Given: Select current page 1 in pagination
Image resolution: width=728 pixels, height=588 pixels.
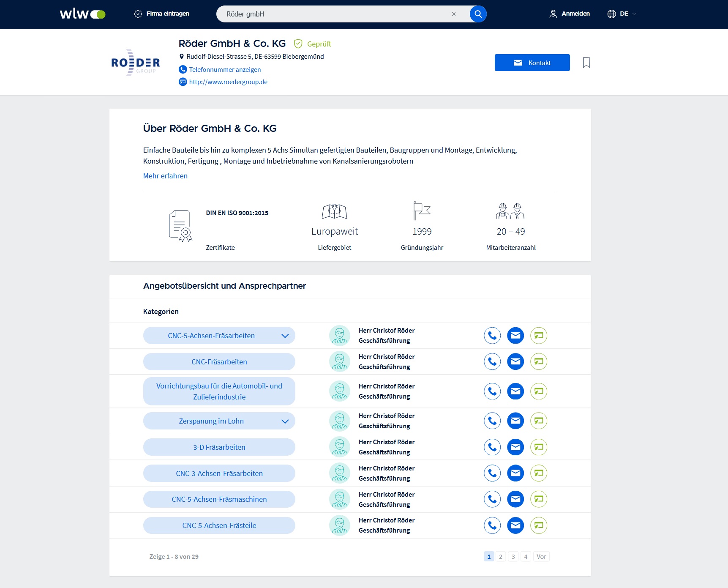Looking at the screenshot, I should click(x=489, y=557).
